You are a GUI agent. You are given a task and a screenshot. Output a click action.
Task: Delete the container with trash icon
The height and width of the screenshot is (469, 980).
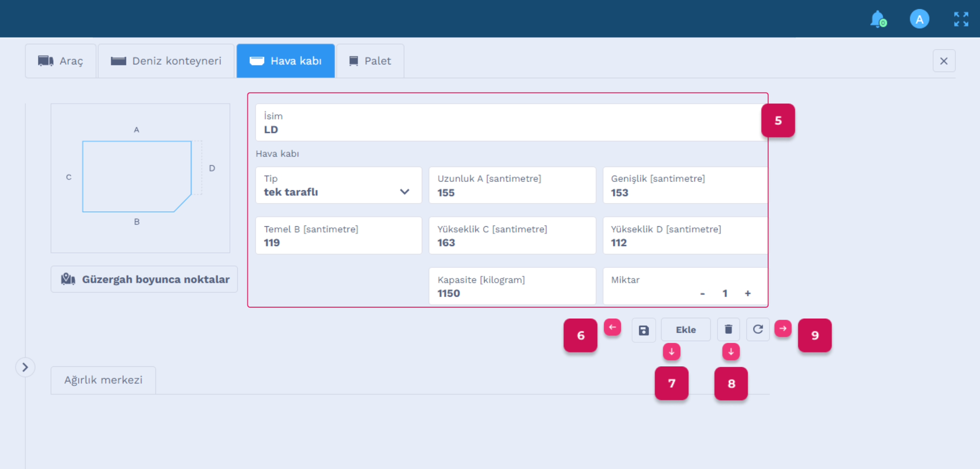pyautogui.click(x=728, y=329)
